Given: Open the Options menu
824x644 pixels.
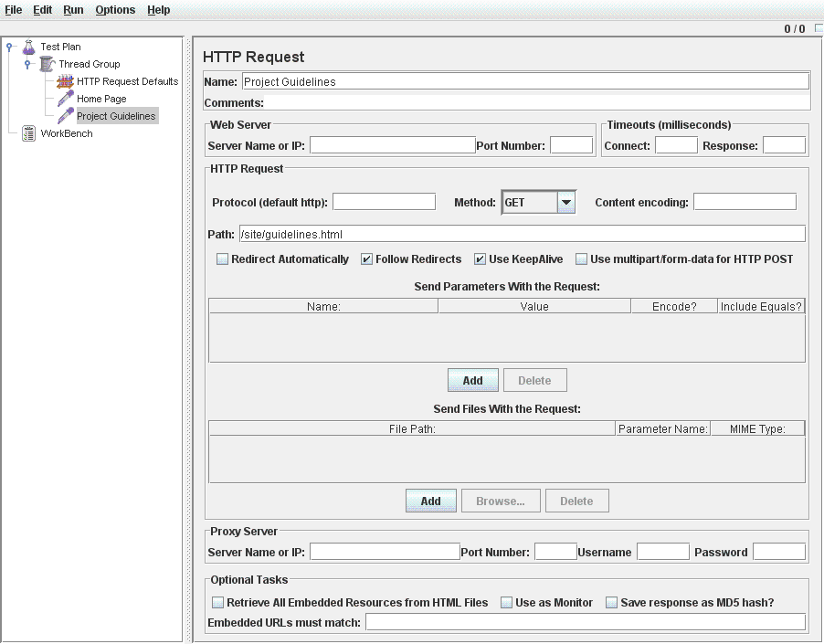Looking at the screenshot, I should click(115, 10).
